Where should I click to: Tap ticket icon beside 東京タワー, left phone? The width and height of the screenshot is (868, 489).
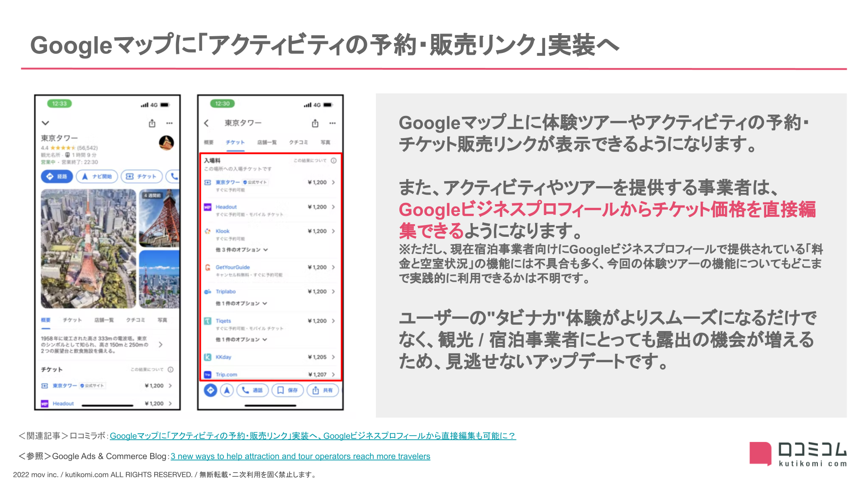tap(45, 386)
